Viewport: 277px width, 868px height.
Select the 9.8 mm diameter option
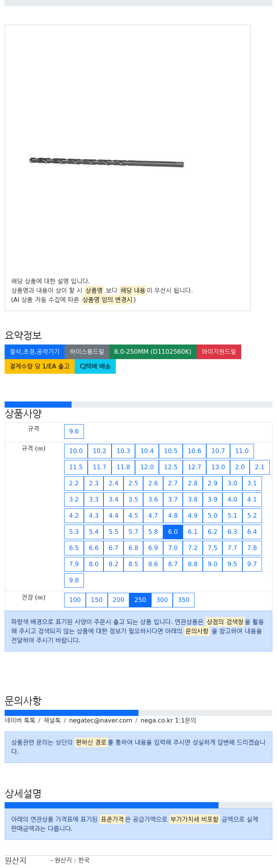(x=74, y=580)
